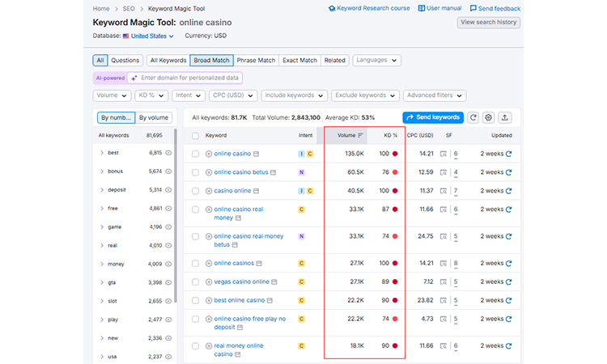This screenshot has width=607, height=364.
Task: Click Volume column sort icon
Action: (360, 135)
